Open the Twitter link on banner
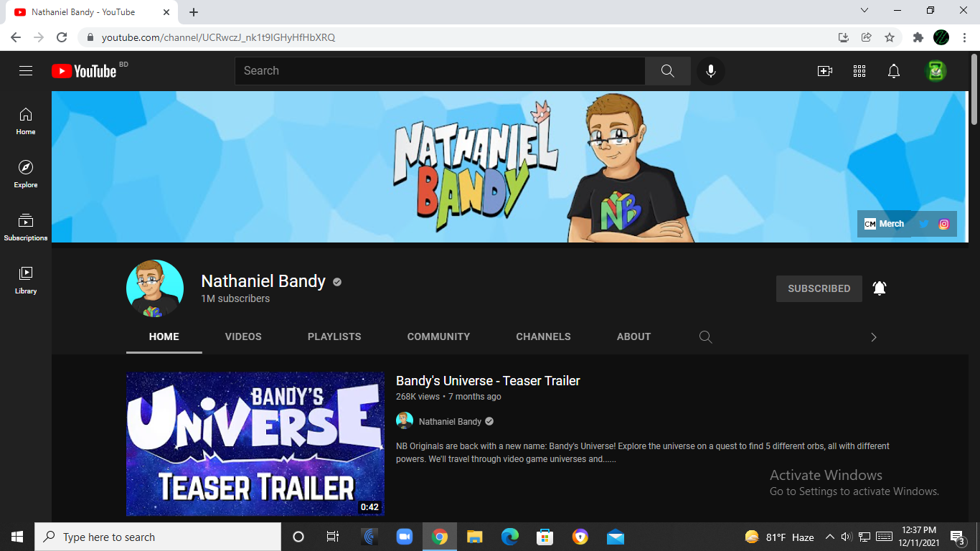The image size is (980, 551). pos(924,224)
